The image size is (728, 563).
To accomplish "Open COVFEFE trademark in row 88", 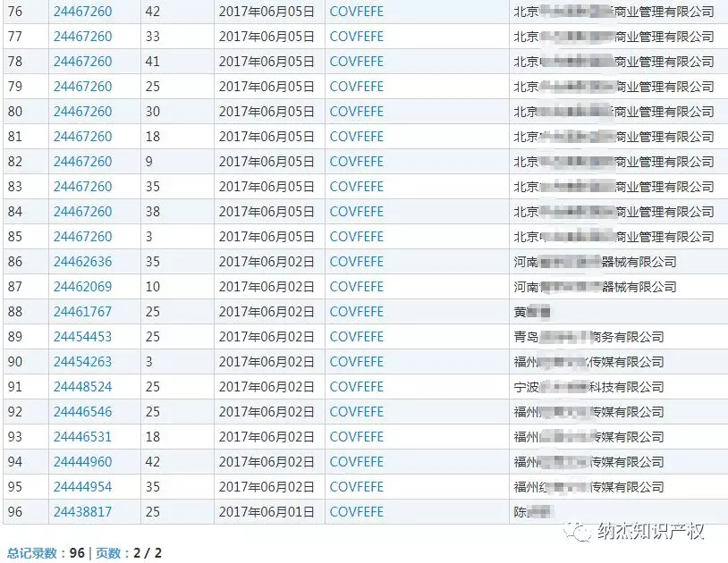I will [356, 312].
